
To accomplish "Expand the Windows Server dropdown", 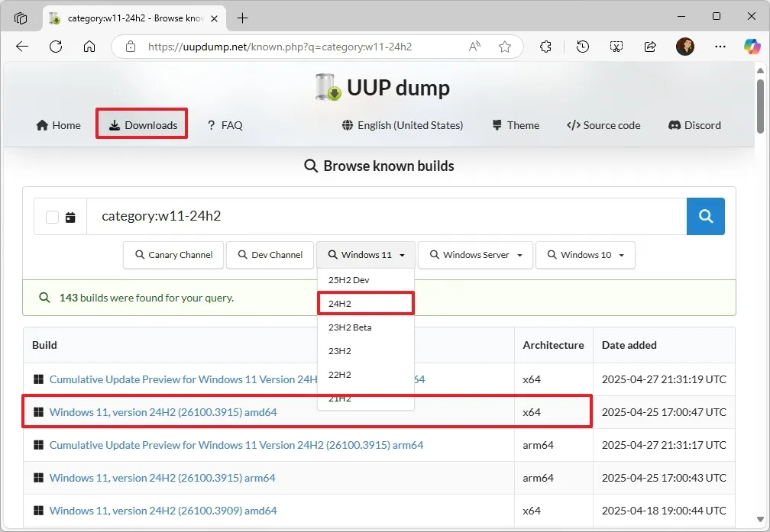I will [475, 255].
